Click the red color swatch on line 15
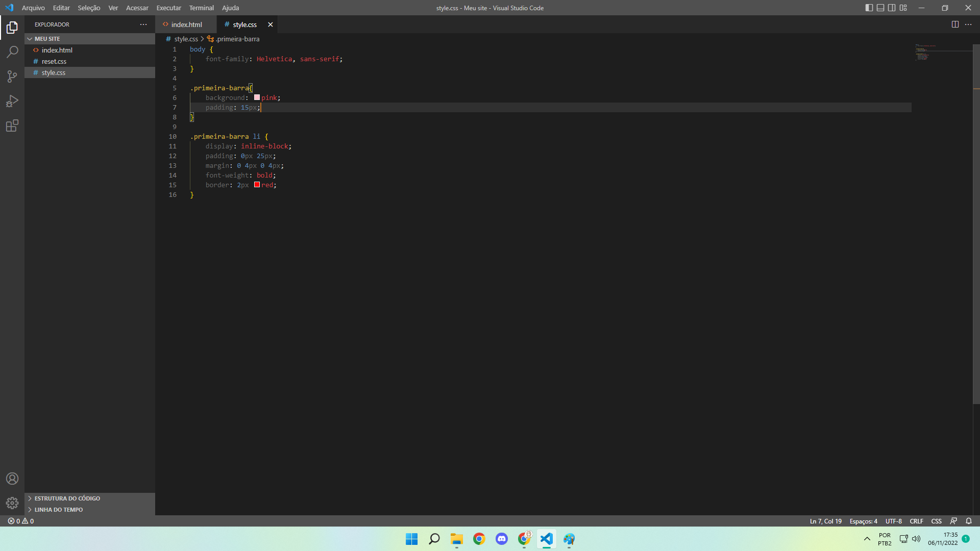Screen dimensions: 980x551 (x=257, y=185)
